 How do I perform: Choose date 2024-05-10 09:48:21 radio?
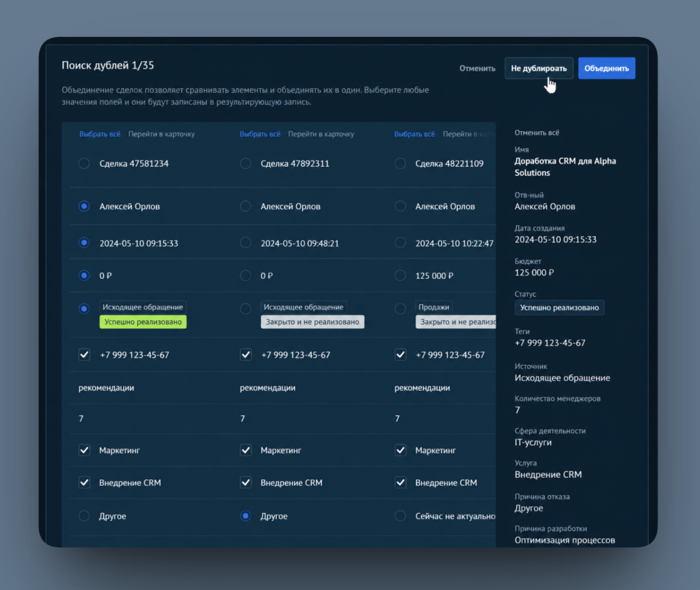coord(245,243)
